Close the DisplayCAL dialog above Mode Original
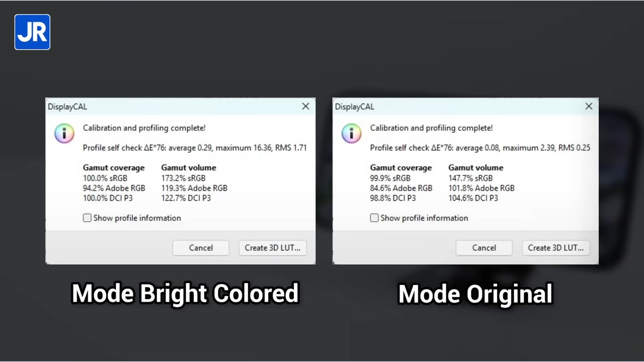The width and height of the screenshot is (644, 362). click(x=589, y=107)
